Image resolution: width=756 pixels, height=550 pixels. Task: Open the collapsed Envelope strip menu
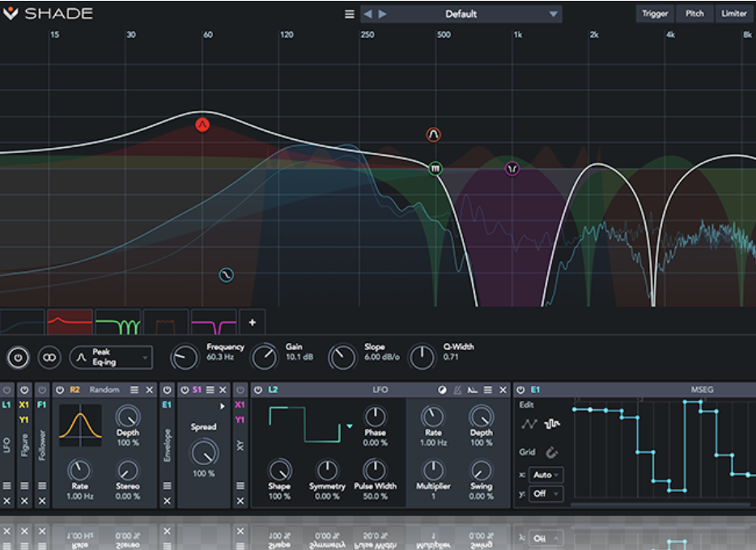167,485
